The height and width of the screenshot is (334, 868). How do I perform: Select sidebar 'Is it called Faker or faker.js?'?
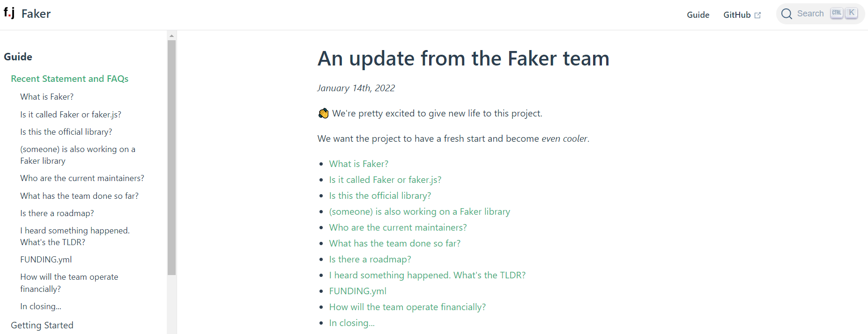click(x=71, y=115)
